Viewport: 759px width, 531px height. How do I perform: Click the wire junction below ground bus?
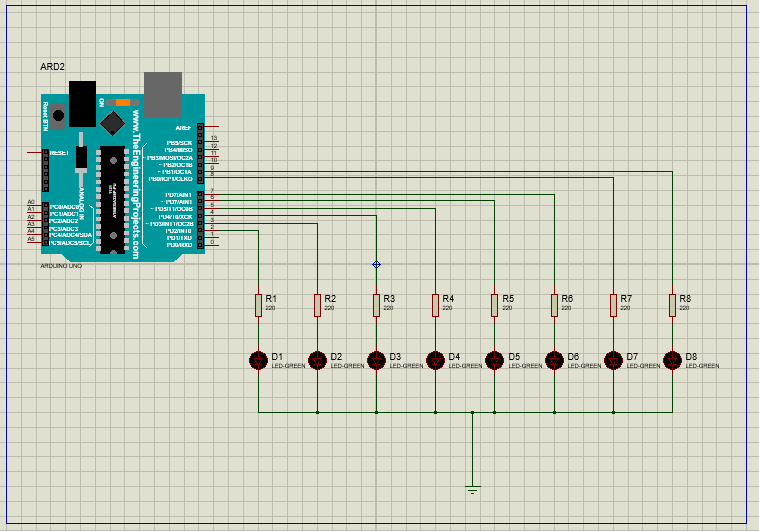tap(472, 412)
